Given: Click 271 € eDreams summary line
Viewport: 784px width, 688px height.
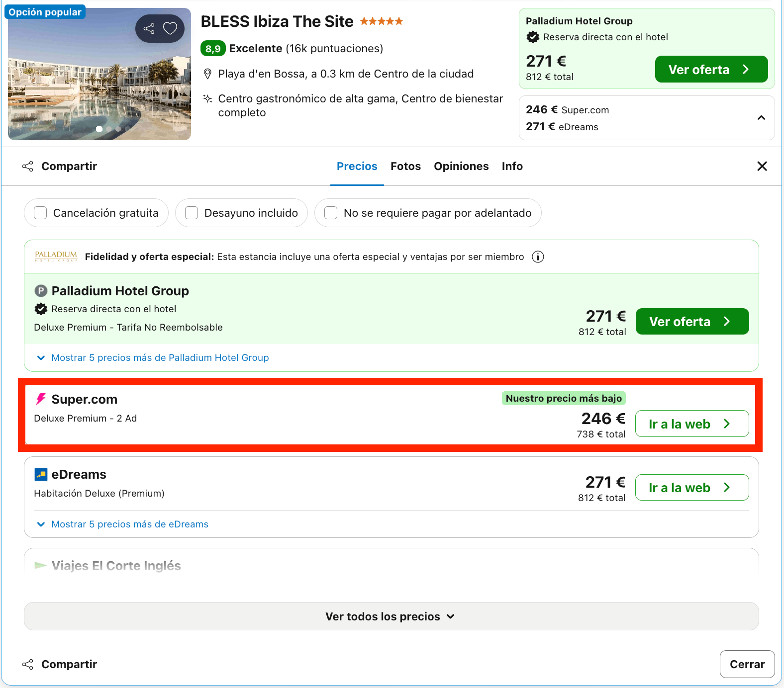Looking at the screenshot, I should (562, 126).
